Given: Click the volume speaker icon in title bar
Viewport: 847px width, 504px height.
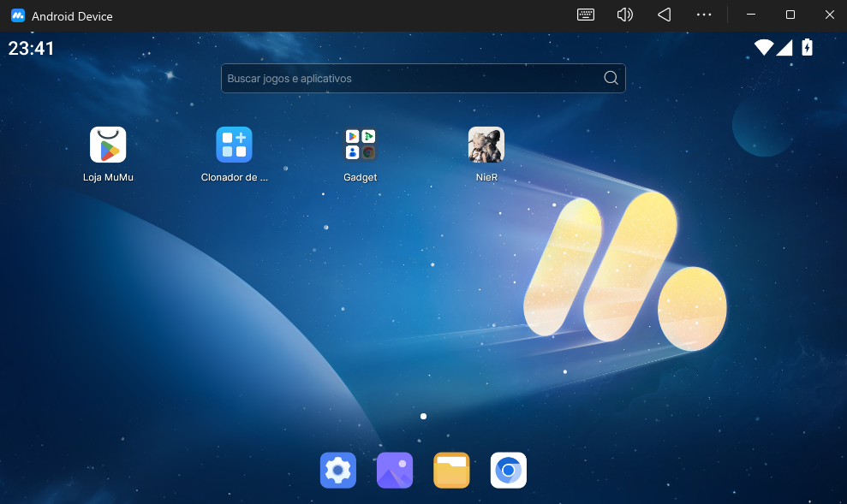Looking at the screenshot, I should pos(624,15).
